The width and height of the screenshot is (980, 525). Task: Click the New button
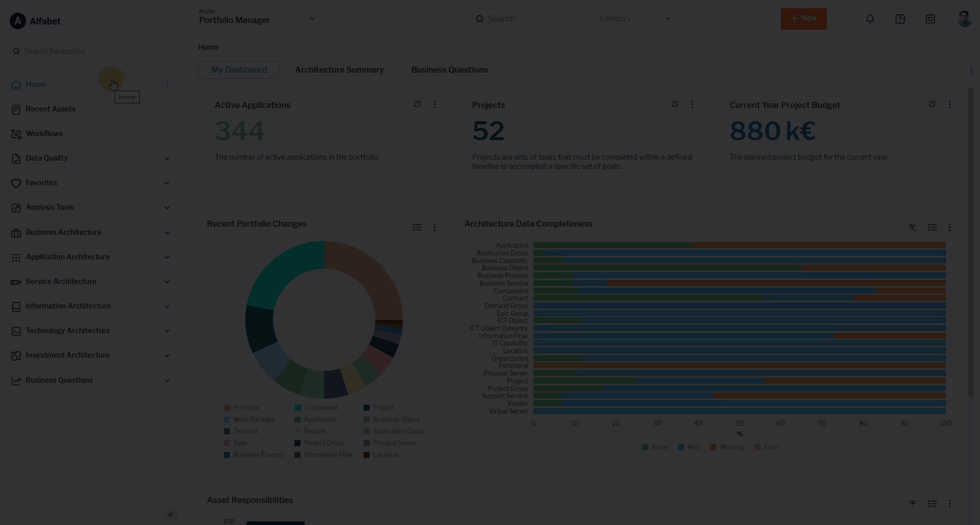coord(803,19)
